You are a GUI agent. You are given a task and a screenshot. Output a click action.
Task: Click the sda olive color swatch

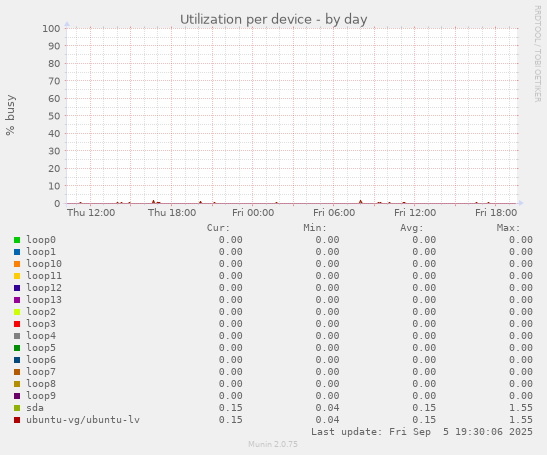(x=17, y=408)
